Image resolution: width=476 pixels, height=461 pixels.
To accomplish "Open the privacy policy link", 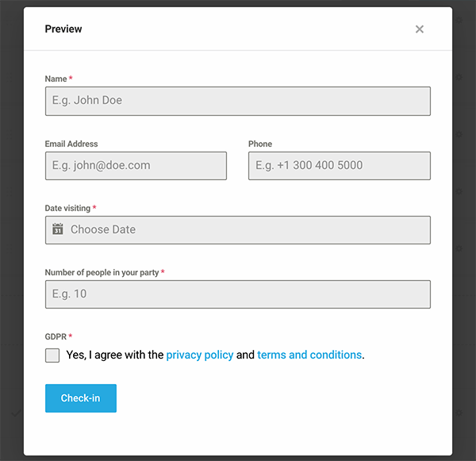I will pos(200,355).
